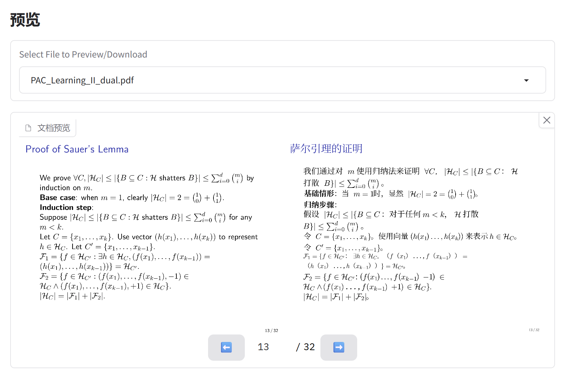586x392 pixels.
Task: Click the bold Induction step heading
Action: (x=66, y=208)
